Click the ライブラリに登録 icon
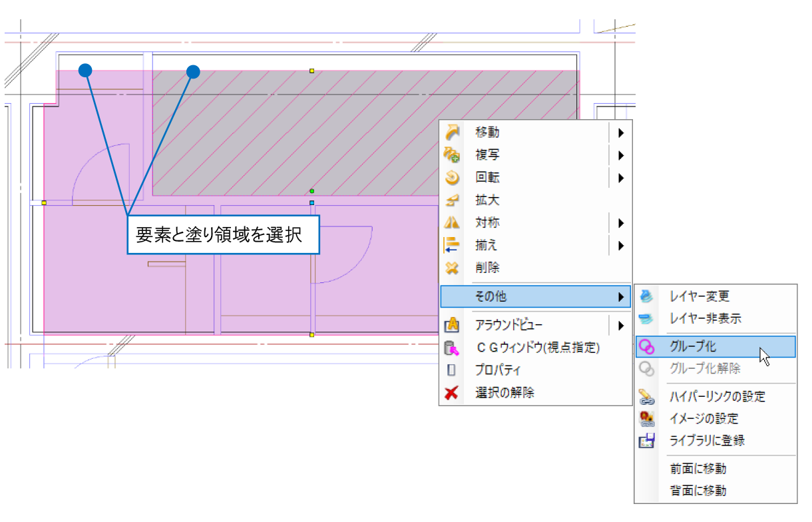 click(646, 440)
